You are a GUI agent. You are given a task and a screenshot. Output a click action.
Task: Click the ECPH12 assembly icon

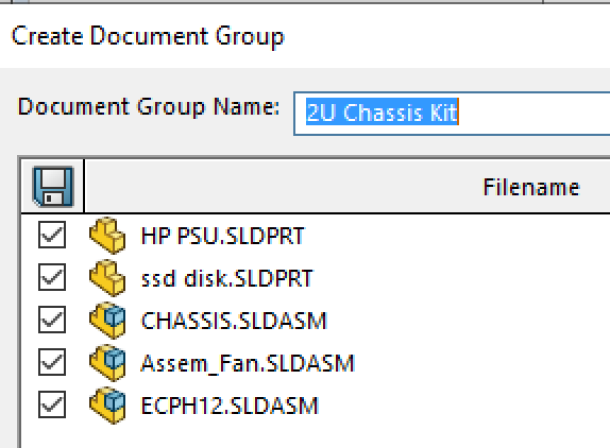105,405
